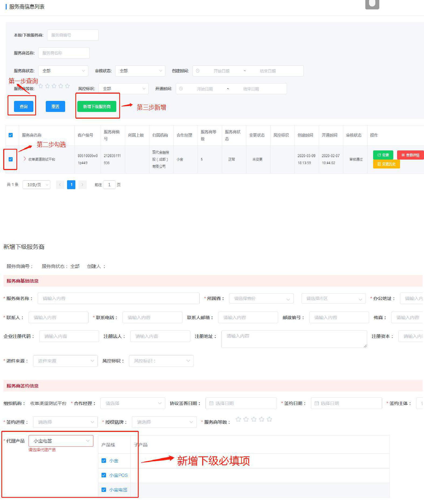Uncheck the 小宝POS product line checkbox
The image size is (424, 504).
pyautogui.click(x=104, y=475)
